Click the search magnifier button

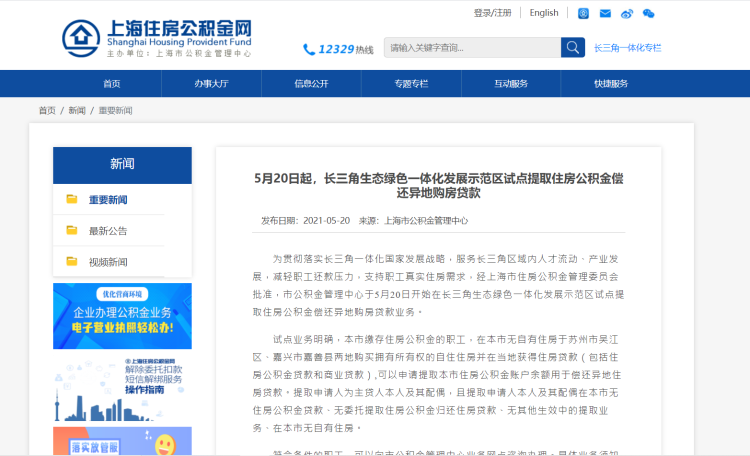pyautogui.click(x=573, y=47)
